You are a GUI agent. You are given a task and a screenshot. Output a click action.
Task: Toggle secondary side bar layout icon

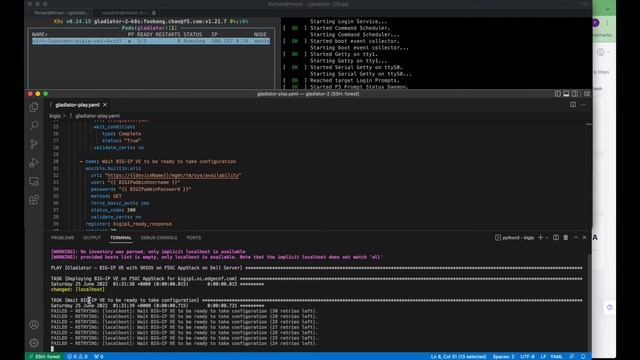[x=575, y=94]
